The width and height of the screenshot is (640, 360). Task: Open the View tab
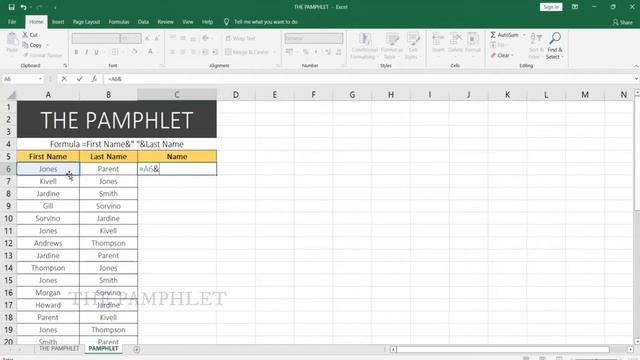(x=188, y=22)
